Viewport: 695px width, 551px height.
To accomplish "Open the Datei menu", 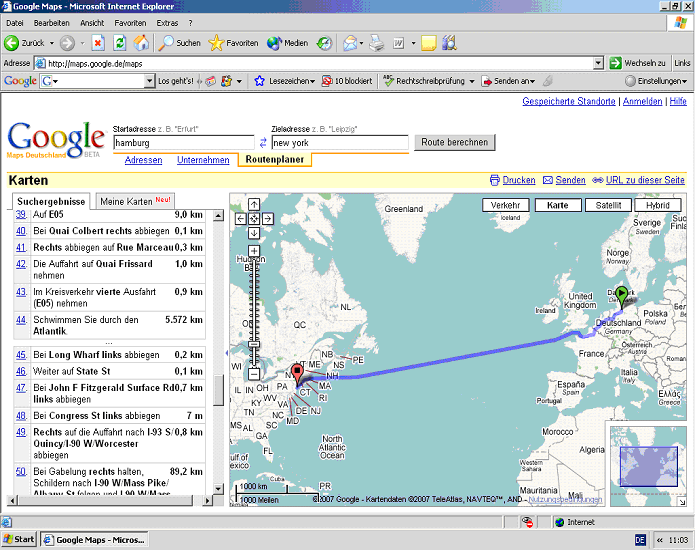I will click(x=15, y=23).
